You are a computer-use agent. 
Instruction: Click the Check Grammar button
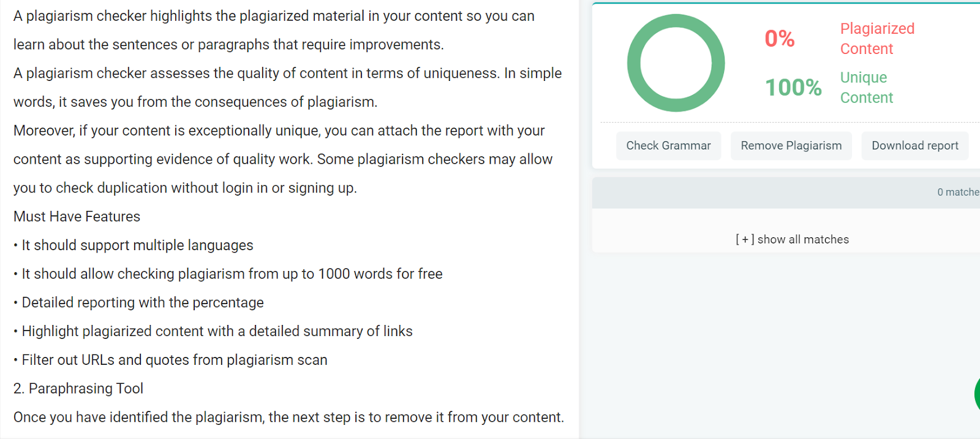668,146
